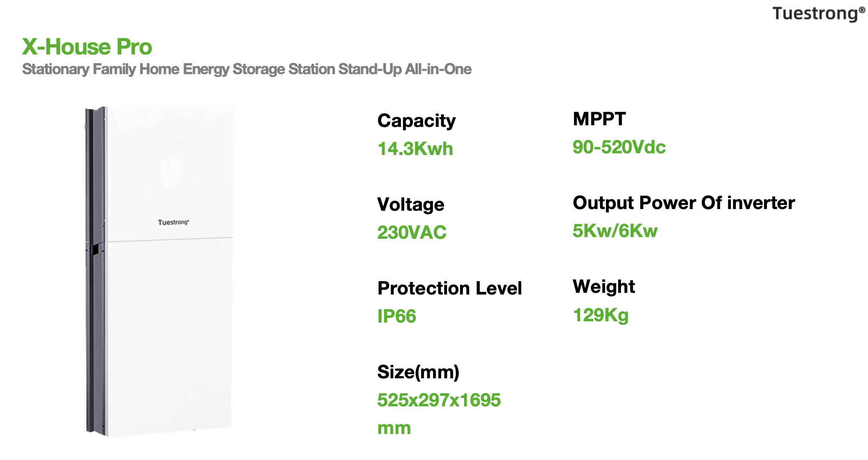868x460 pixels.
Task: Select the MPPT heading
Action: point(599,119)
